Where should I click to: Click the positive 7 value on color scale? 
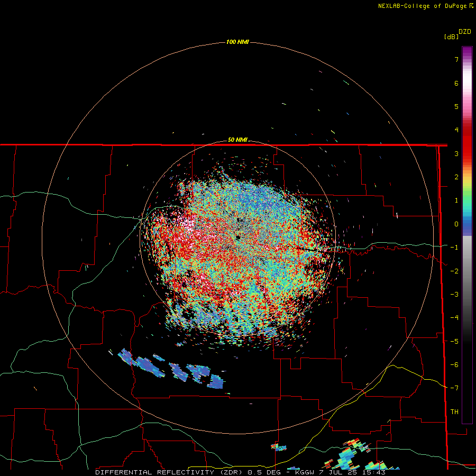[x=456, y=59]
